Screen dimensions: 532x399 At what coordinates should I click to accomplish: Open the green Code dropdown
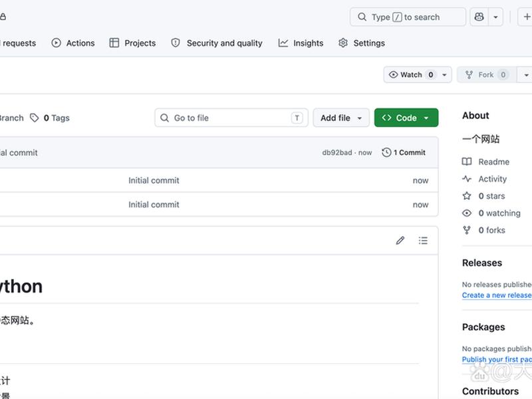pyautogui.click(x=406, y=118)
